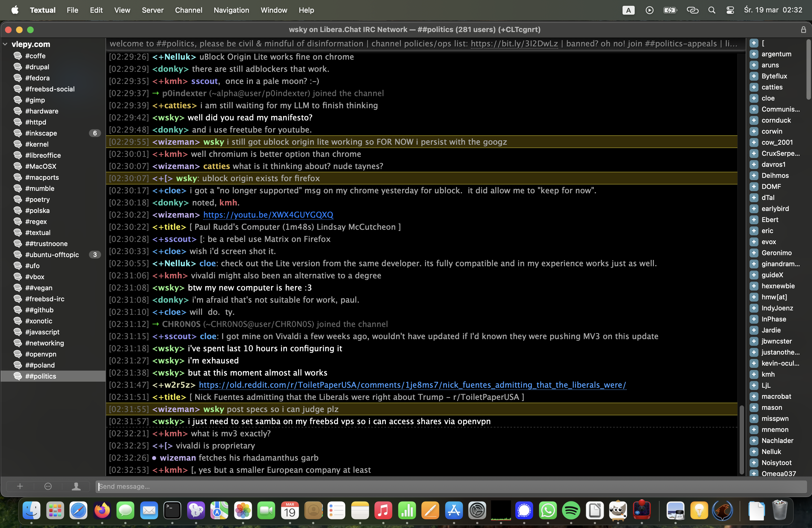Click the lock icon in title bar
812x528 pixels.
coord(803,30)
